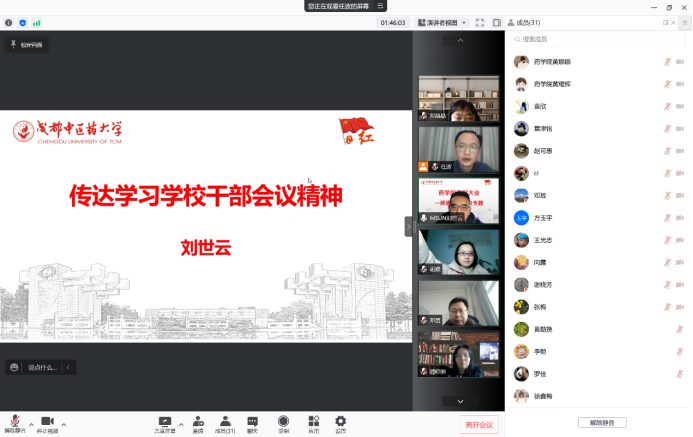Click the blue security shield icon
The width and height of the screenshot is (693, 437).
23,23
